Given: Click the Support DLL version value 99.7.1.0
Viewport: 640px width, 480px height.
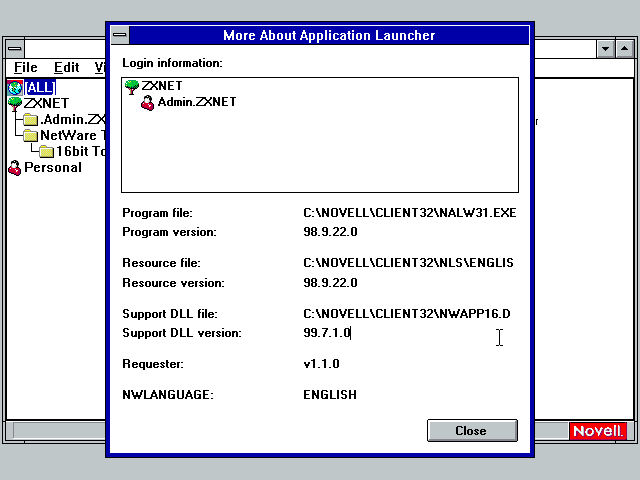Looking at the screenshot, I should click(327, 333).
